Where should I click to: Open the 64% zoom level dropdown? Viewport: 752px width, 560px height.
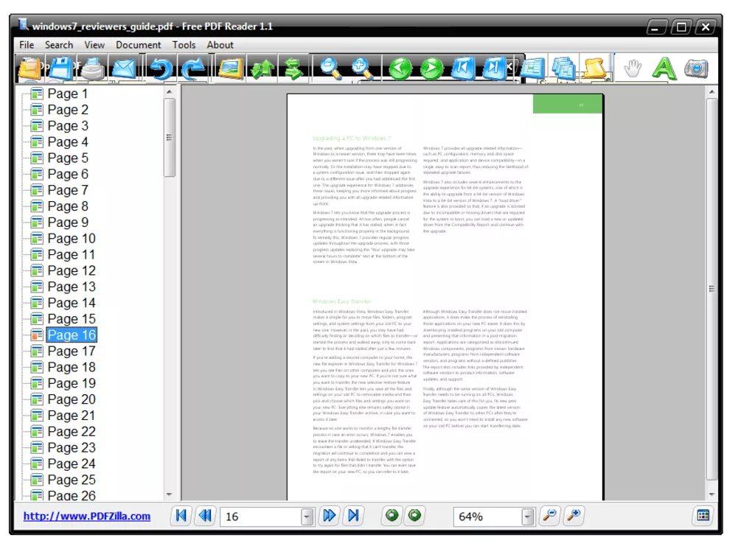pos(528,517)
